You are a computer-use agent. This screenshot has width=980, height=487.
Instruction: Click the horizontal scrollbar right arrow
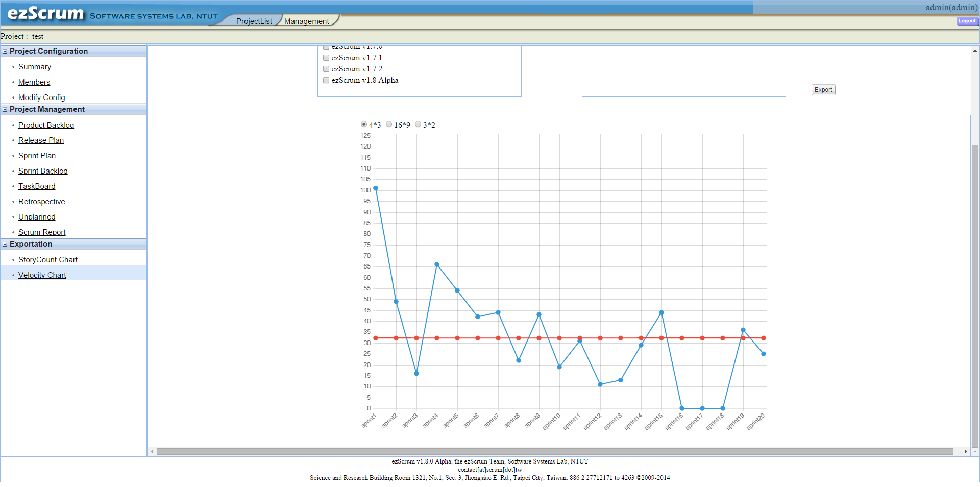point(965,452)
